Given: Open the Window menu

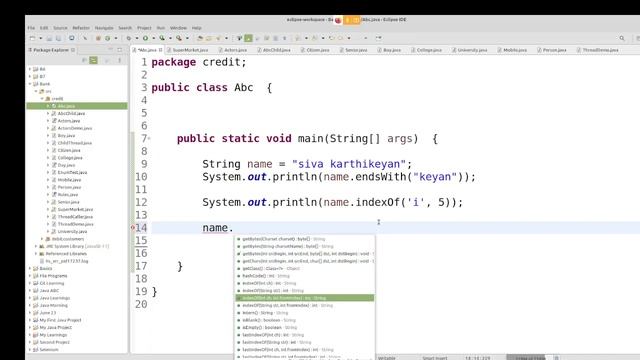Looking at the screenshot, I should 178,28.
